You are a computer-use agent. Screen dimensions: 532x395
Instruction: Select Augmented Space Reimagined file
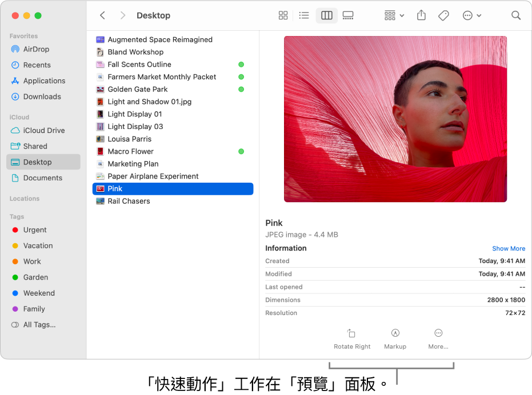pos(173,39)
